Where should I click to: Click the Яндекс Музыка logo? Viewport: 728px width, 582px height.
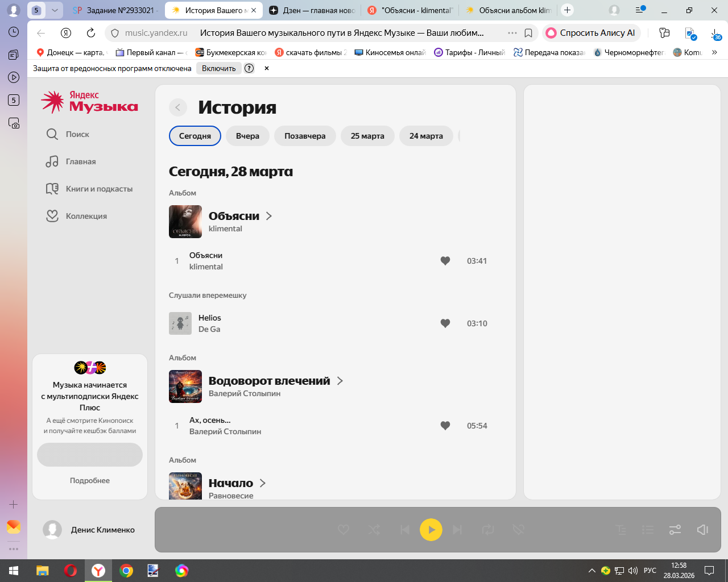coord(89,102)
